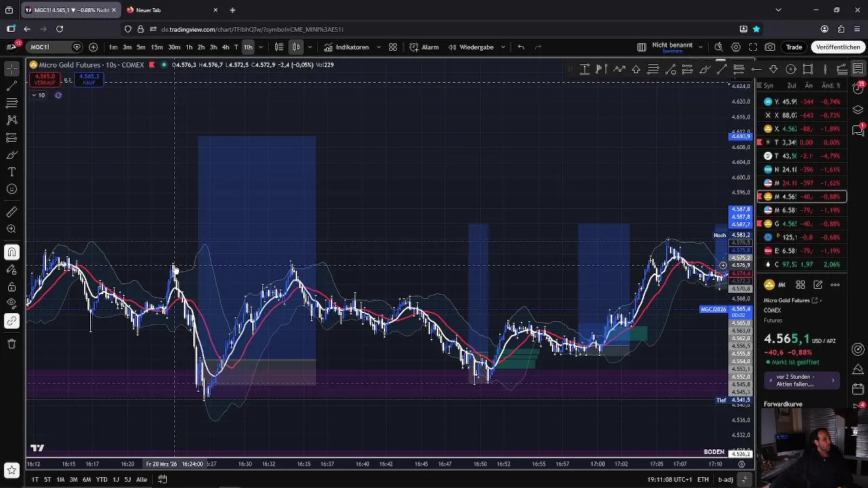Switch to the 1m timeframe

113,47
